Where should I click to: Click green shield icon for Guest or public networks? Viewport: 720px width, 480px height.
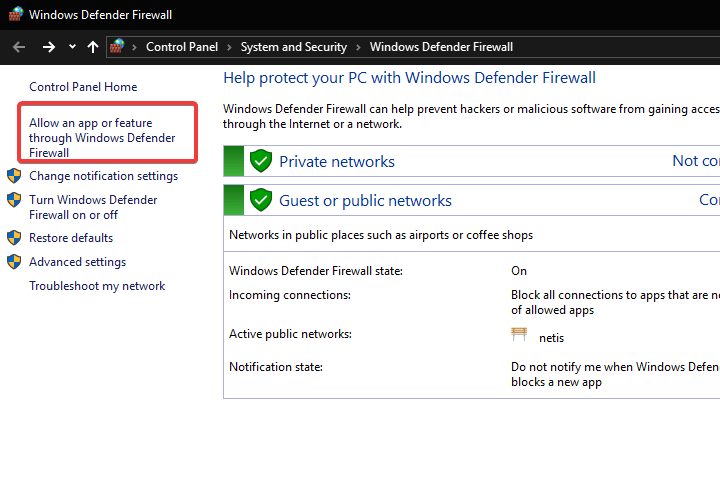(261, 200)
